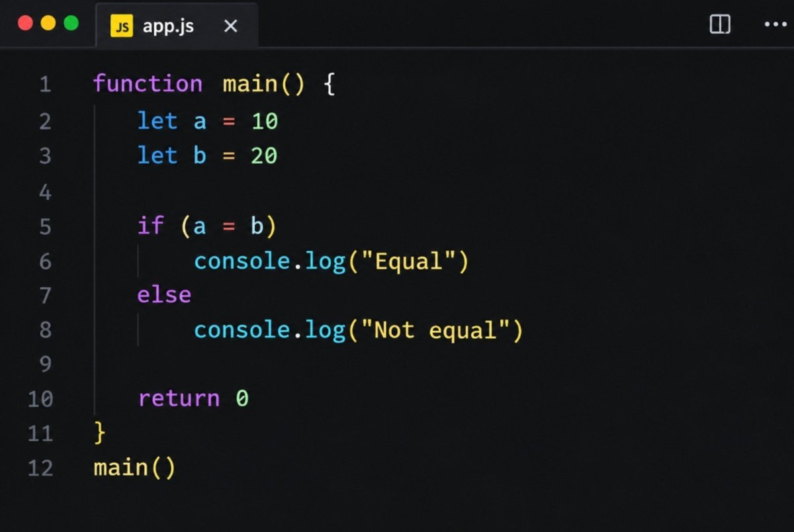Click 'log' on the Equal line
This screenshot has height=532, width=794.
[326, 263]
